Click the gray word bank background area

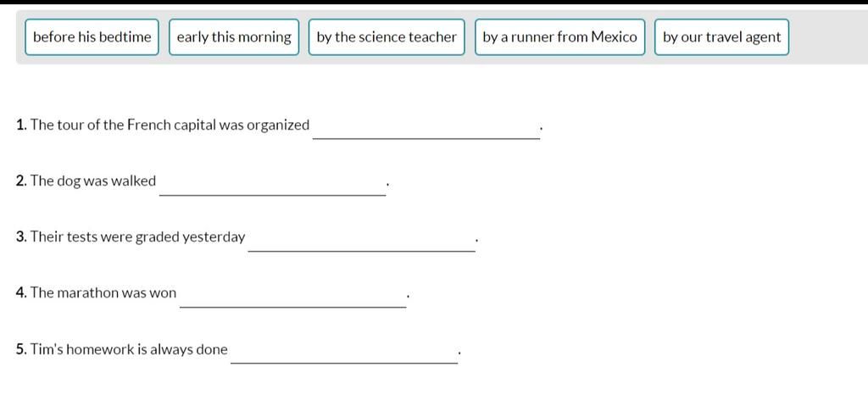click(828, 37)
